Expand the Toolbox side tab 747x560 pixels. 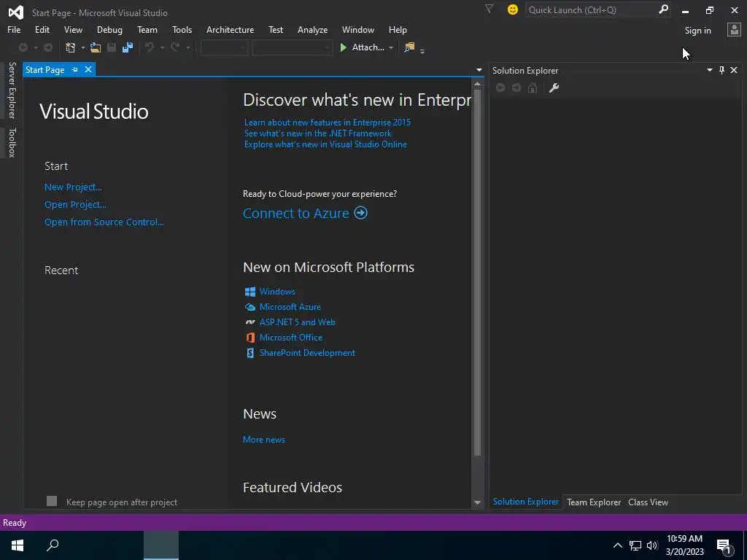coord(12,142)
